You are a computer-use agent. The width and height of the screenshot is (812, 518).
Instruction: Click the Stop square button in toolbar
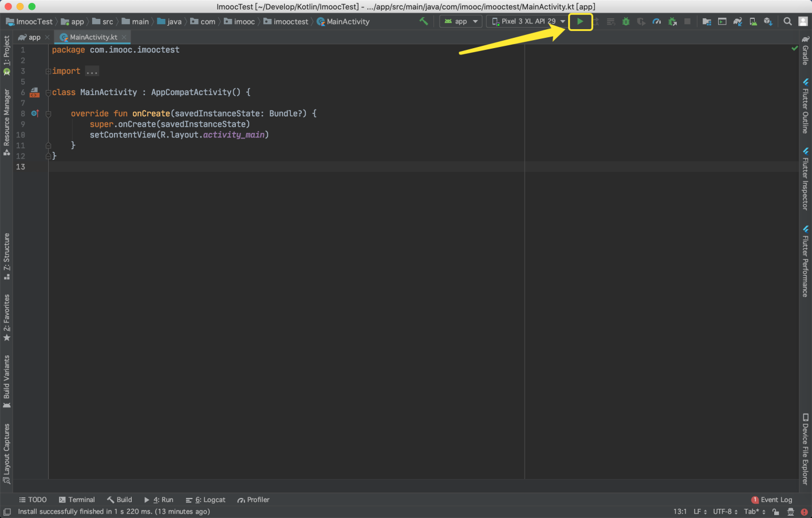[x=687, y=21]
